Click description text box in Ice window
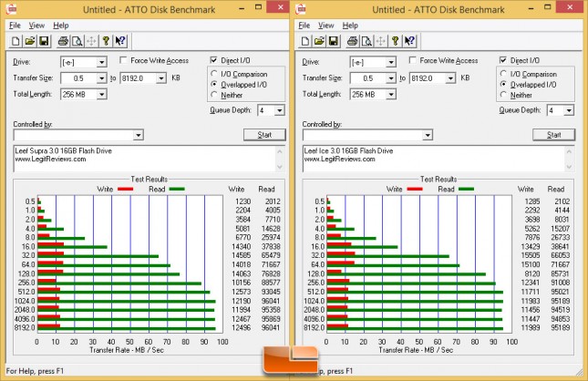 pos(434,159)
